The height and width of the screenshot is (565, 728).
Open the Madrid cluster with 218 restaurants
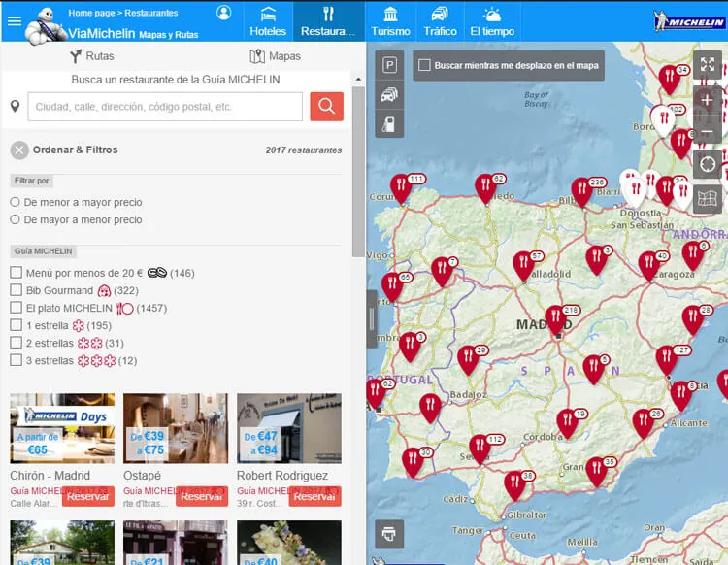click(x=556, y=320)
